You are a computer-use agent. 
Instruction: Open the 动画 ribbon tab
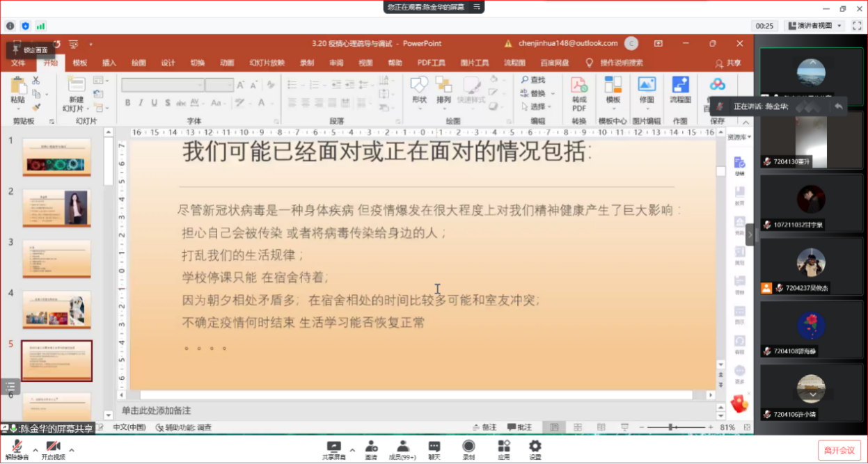(227, 63)
